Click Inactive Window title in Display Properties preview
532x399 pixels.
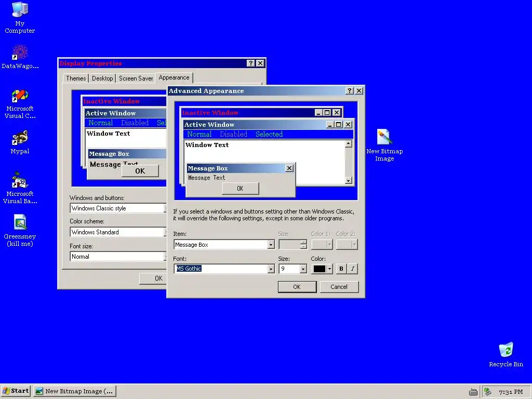[x=111, y=101]
